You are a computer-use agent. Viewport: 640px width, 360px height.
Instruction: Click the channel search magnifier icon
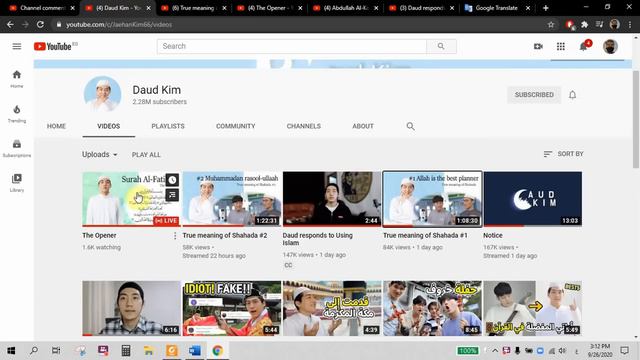coord(411,126)
